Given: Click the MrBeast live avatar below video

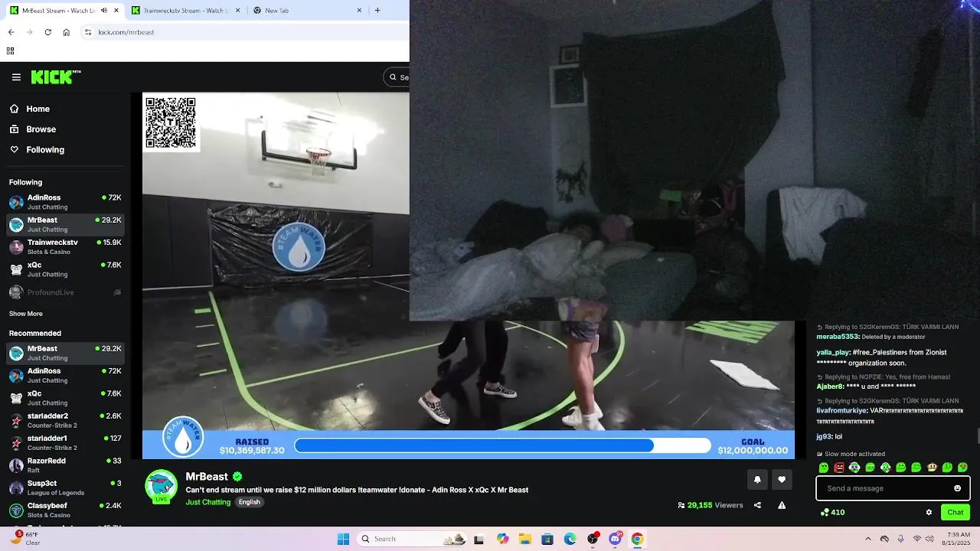Looking at the screenshot, I should (161, 486).
